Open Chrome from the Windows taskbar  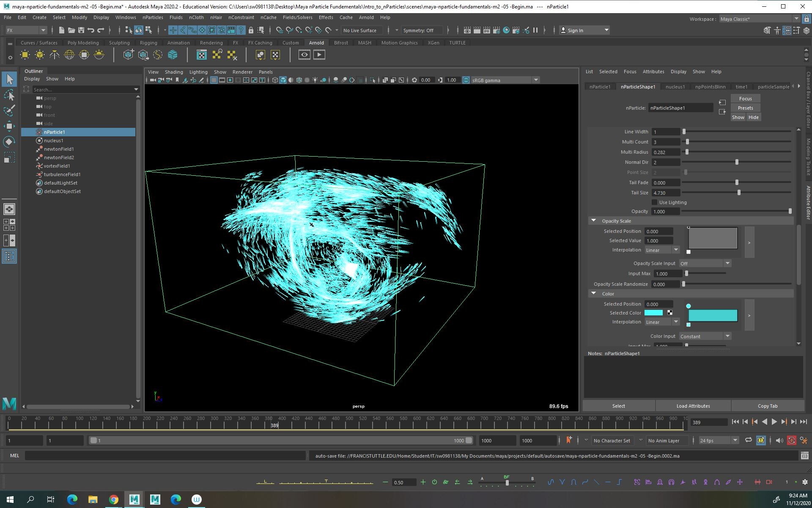pyautogui.click(x=113, y=500)
